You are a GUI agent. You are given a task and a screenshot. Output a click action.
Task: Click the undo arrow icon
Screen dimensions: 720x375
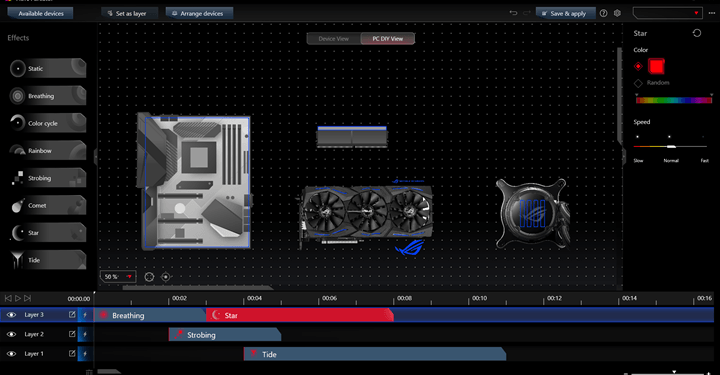[x=513, y=13]
